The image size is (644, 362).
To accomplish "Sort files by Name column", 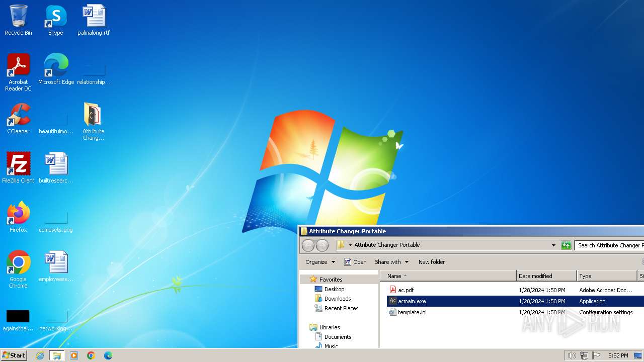I will point(448,276).
